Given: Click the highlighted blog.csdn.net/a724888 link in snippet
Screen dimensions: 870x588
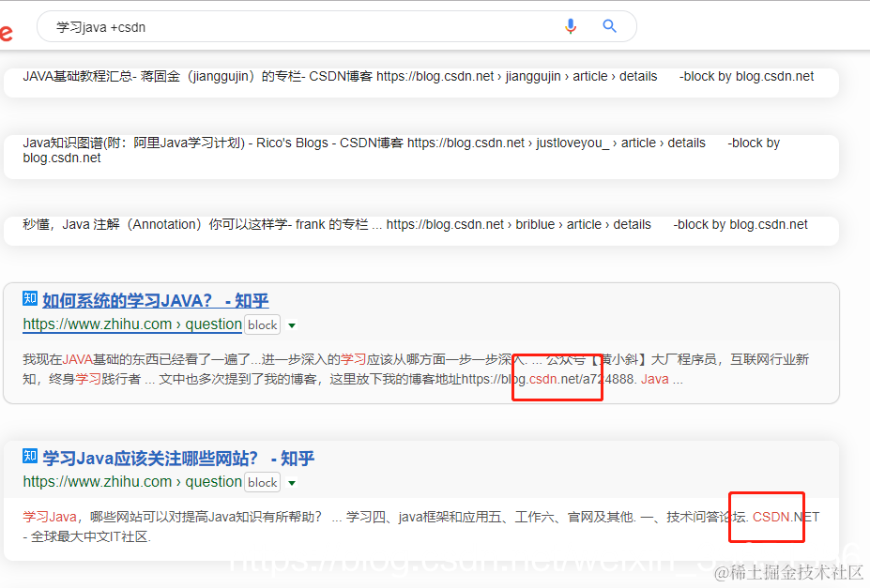Looking at the screenshot, I should [x=557, y=379].
